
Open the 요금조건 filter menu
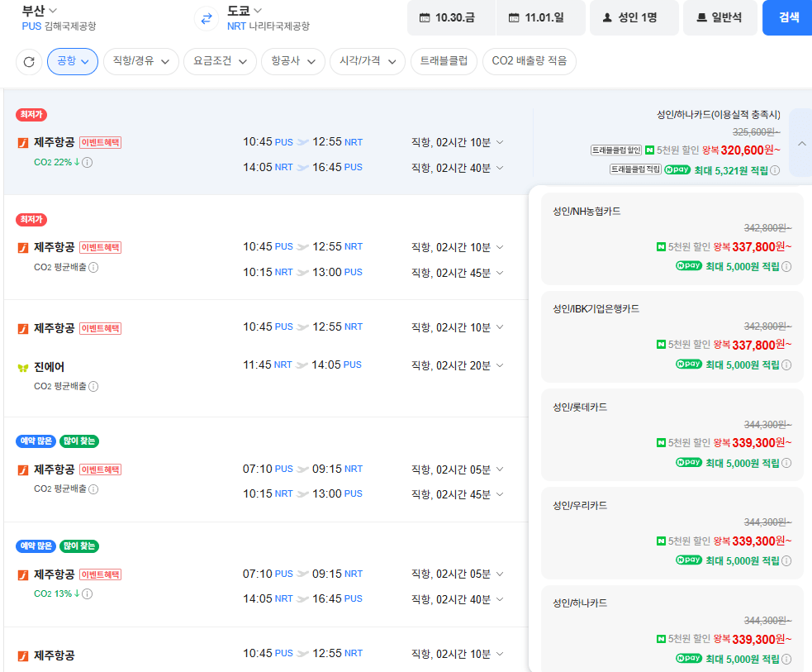coord(220,61)
